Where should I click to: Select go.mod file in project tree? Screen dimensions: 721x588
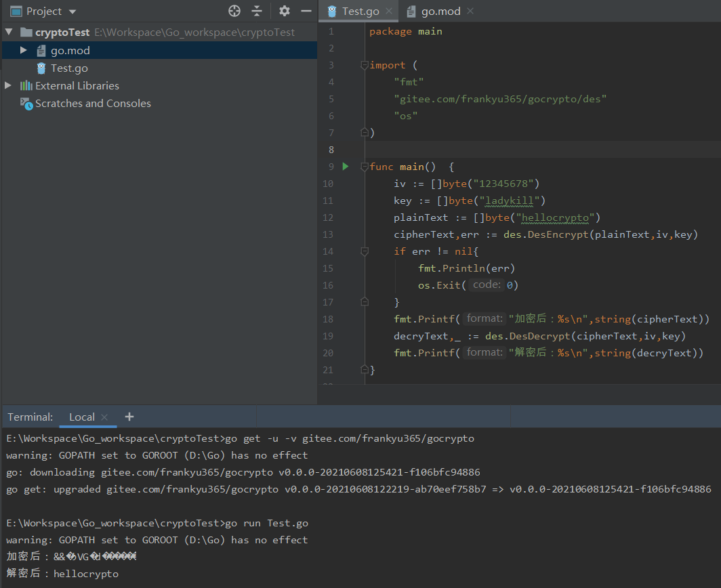point(70,51)
